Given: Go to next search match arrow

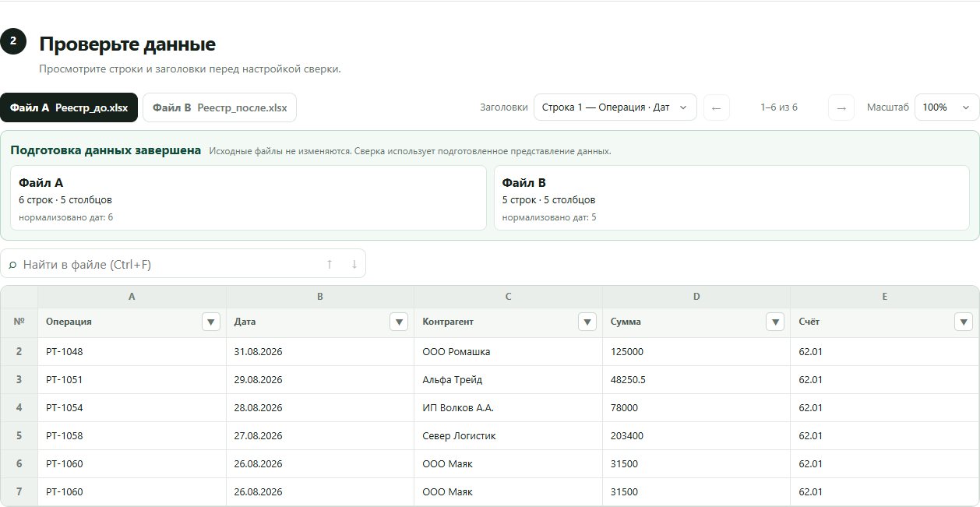Looking at the screenshot, I should pos(354,264).
